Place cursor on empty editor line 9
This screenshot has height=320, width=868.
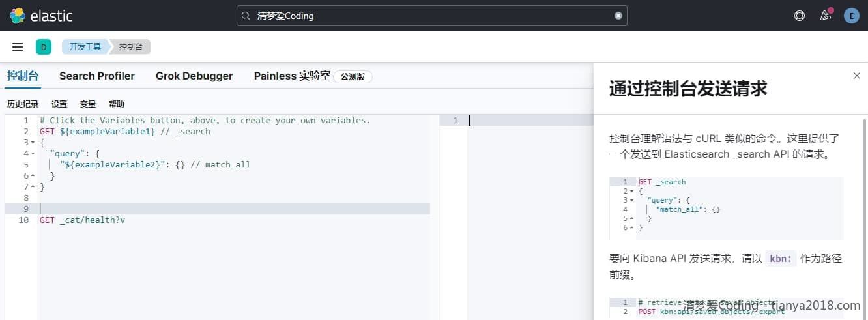tap(234, 209)
